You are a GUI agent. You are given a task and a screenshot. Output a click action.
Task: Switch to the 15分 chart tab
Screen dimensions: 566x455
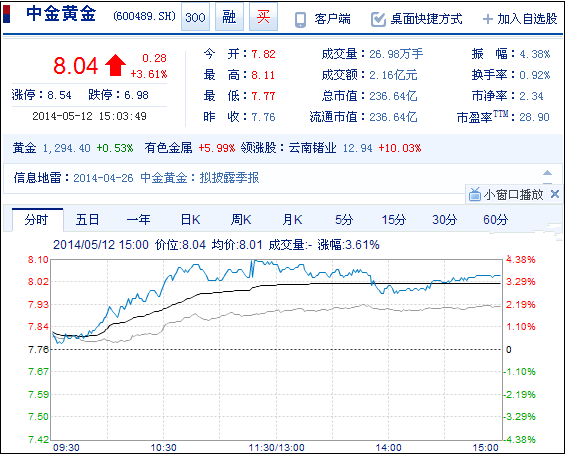(394, 220)
